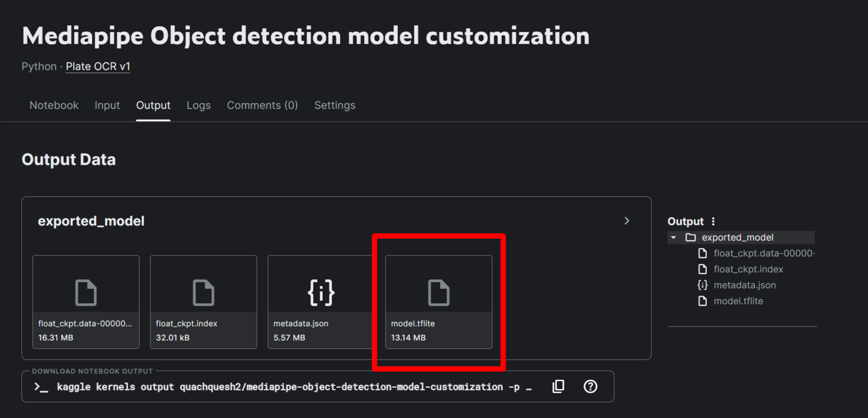
Task: Open the Logs tab
Action: pyautogui.click(x=199, y=105)
